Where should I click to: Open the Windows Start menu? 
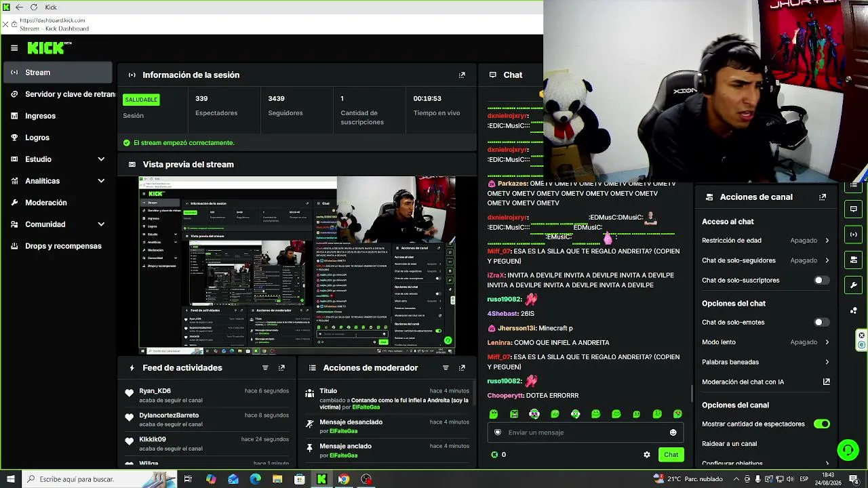10,479
